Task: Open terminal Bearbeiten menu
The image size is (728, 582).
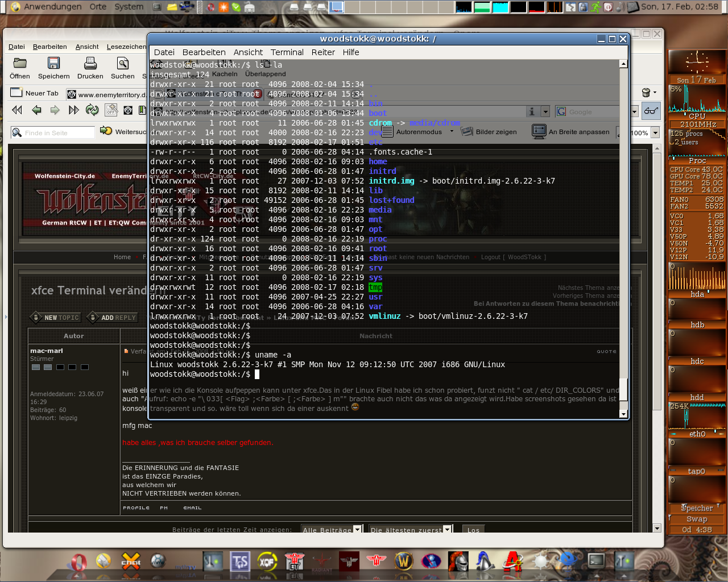Action: pyautogui.click(x=204, y=52)
